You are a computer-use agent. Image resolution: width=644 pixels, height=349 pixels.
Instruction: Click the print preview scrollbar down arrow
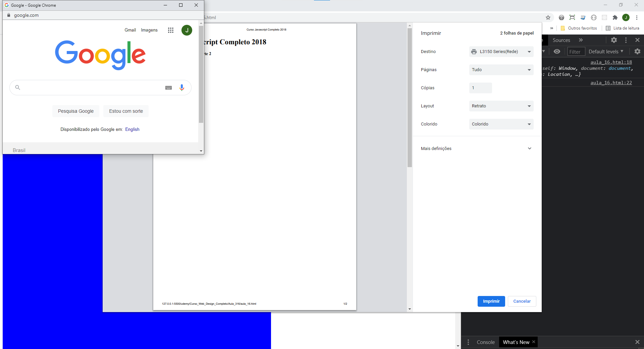pos(410,309)
